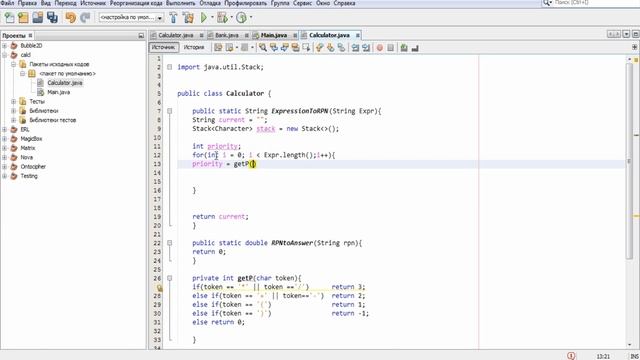Comment the selected lines icon
The height and width of the screenshot is (360, 640).
click(404, 48)
